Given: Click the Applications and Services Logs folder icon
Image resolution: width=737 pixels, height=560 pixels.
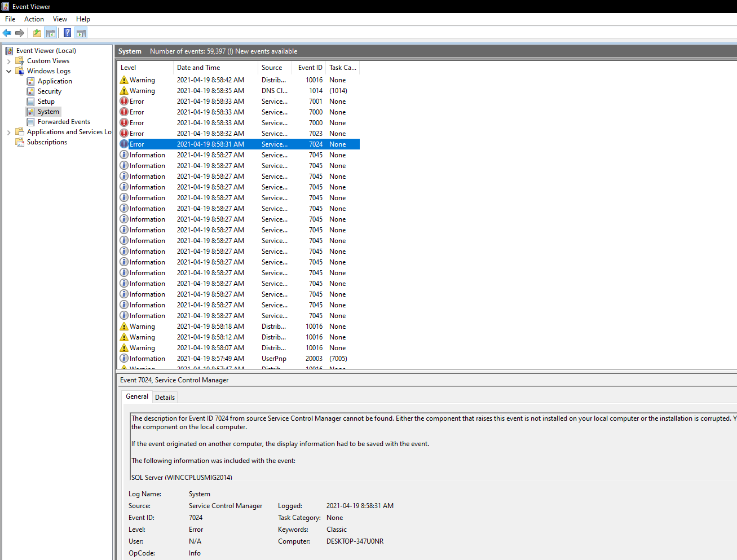Looking at the screenshot, I should click(20, 132).
